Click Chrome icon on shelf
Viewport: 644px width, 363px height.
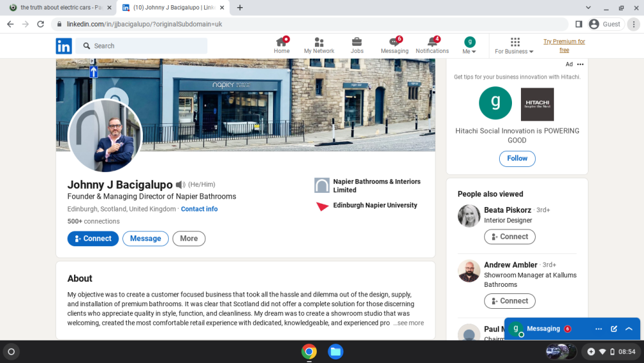tap(309, 352)
